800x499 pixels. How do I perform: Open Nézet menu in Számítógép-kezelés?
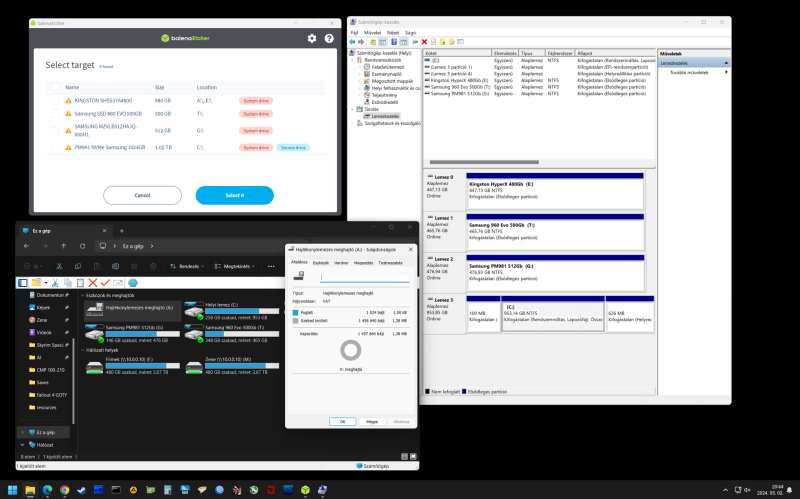[x=393, y=33]
